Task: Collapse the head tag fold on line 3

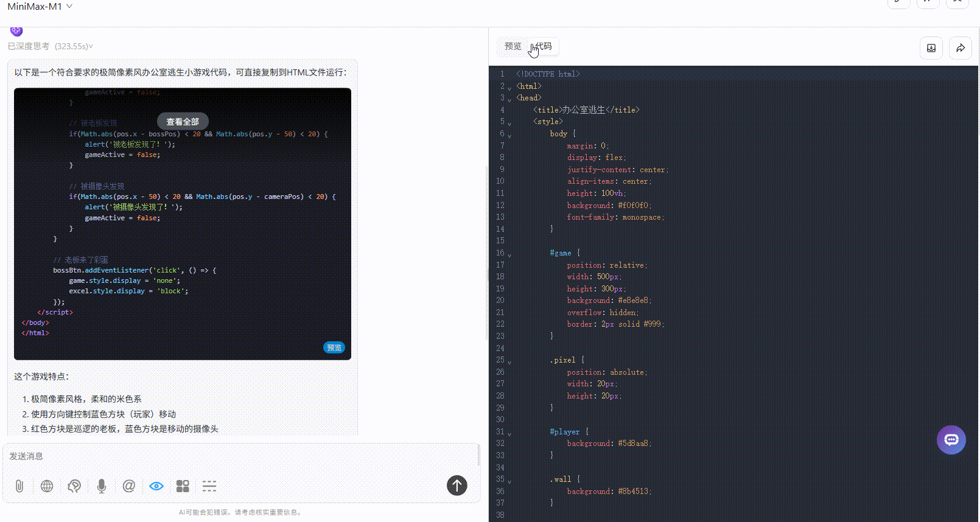Action: [509, 99]
